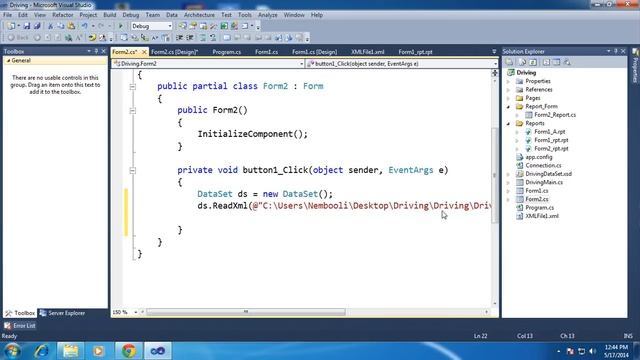640x360 pixels.
Task: Click the Undo toolbar icon
Action: (x=84, y=26)
